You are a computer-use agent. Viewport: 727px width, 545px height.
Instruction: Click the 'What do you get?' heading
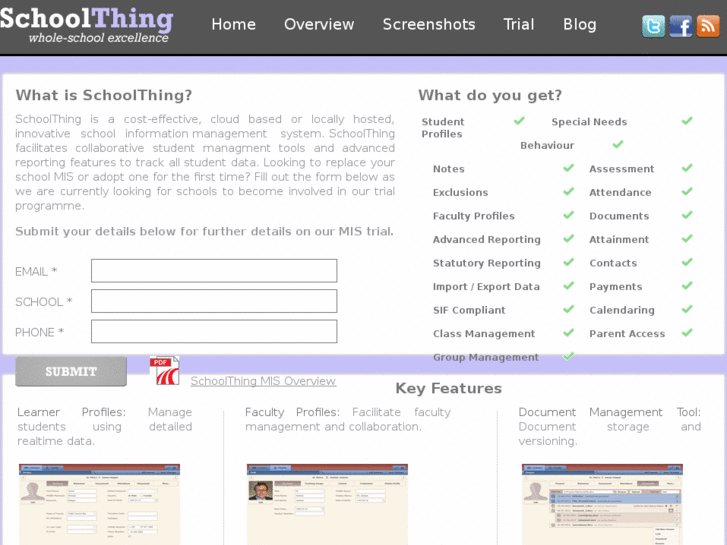[490, 96]
